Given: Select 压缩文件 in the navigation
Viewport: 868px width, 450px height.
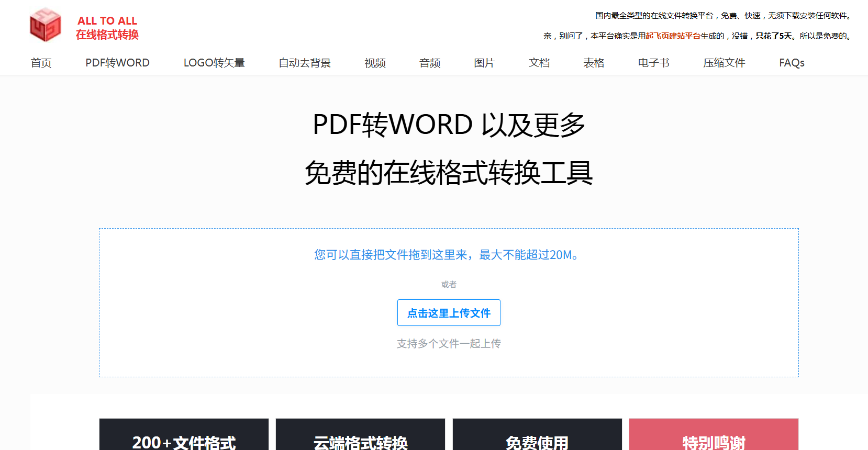Looking at the screenshot, I should (724, 63).
